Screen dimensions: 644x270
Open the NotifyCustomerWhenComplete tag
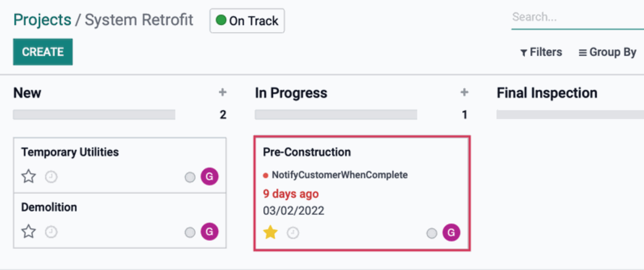335,175
